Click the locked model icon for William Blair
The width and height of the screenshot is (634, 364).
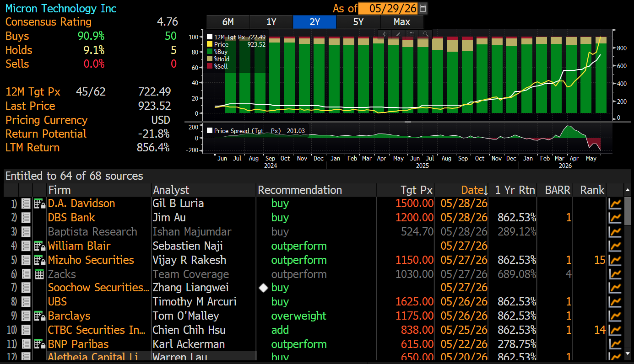(x=40, y=246)
